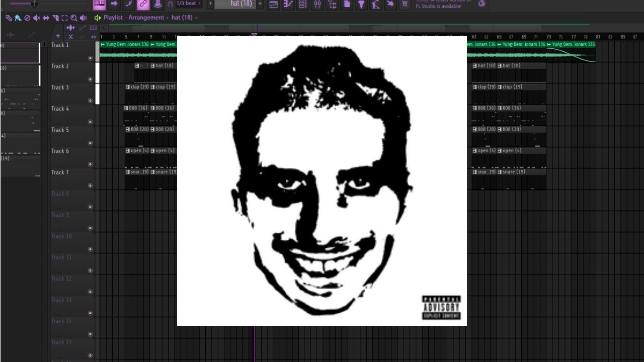Click the globe online news icon

pos(482,4)
